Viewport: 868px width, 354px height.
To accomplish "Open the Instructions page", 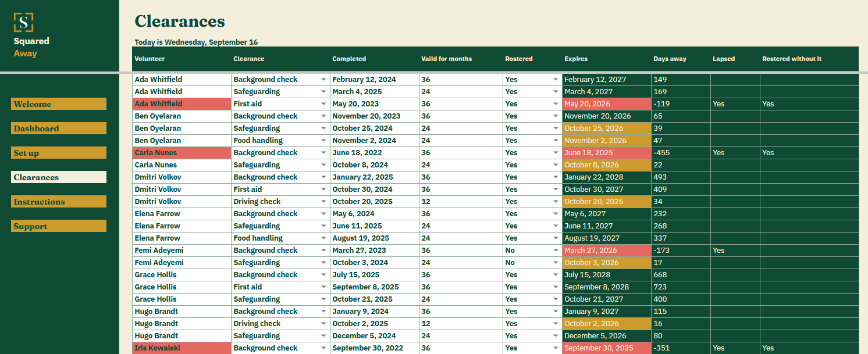I will (x=59, y=202).
